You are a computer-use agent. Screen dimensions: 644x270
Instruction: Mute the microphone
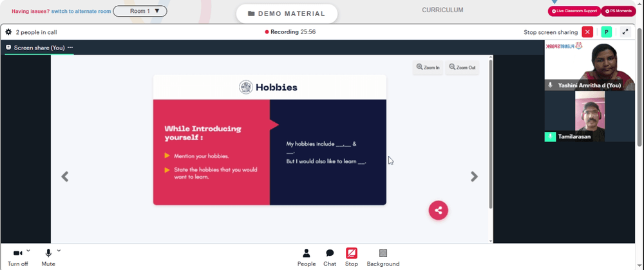click(48, 258)
